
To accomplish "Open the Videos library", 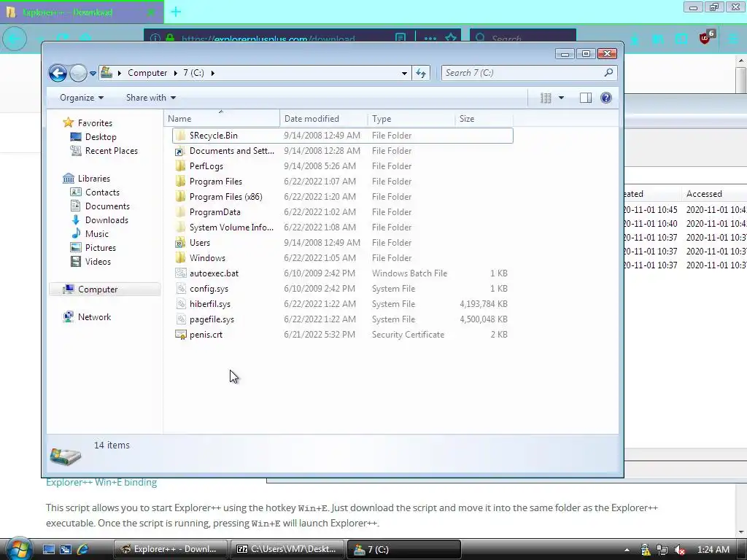I will point(98,261).
